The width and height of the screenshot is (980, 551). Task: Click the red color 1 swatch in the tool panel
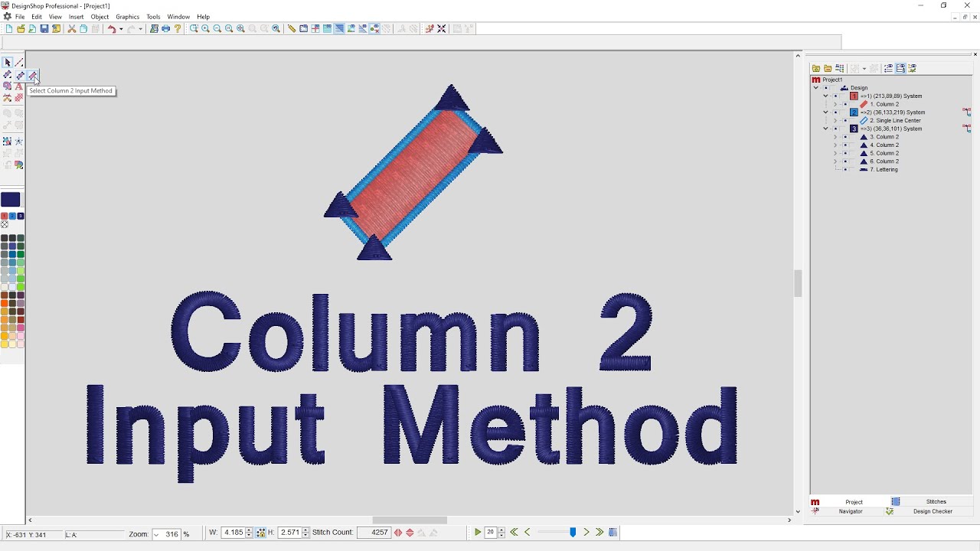(x=5, y=217)
